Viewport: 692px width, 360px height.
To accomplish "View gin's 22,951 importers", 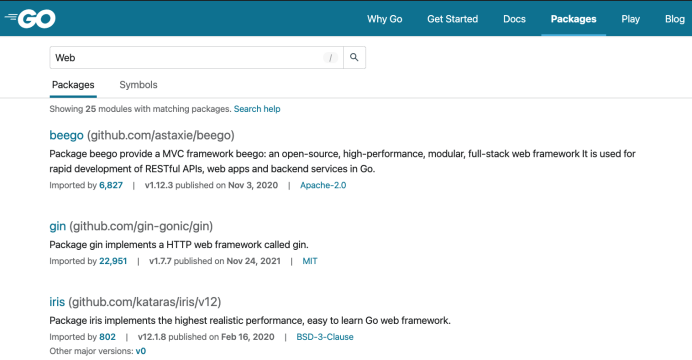I will pos(113,261).
